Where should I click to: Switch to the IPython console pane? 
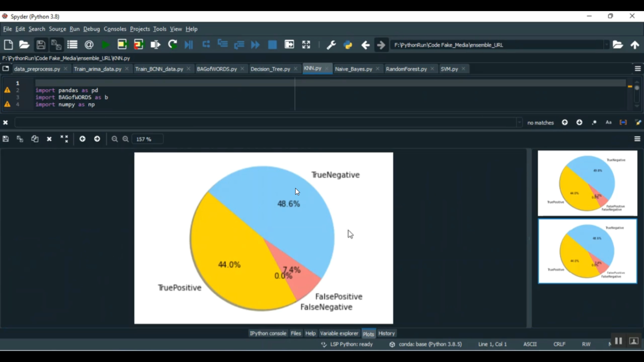pos(268,333)
